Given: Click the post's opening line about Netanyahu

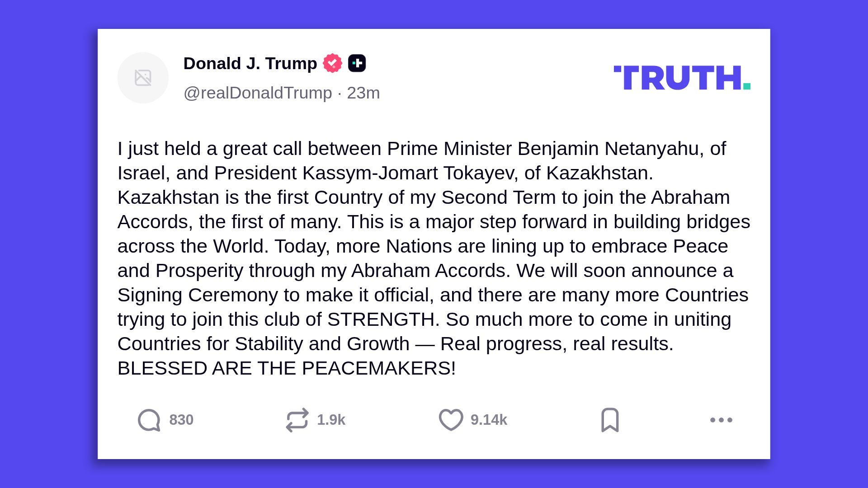Looking at the screenshot, I should point(421,149).
